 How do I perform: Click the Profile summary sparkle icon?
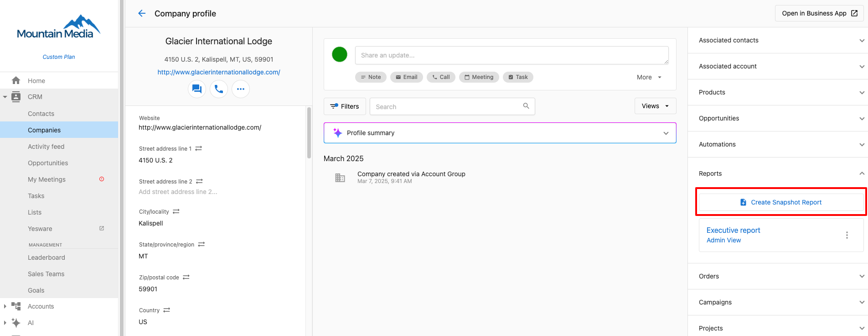tap(337, 132)
